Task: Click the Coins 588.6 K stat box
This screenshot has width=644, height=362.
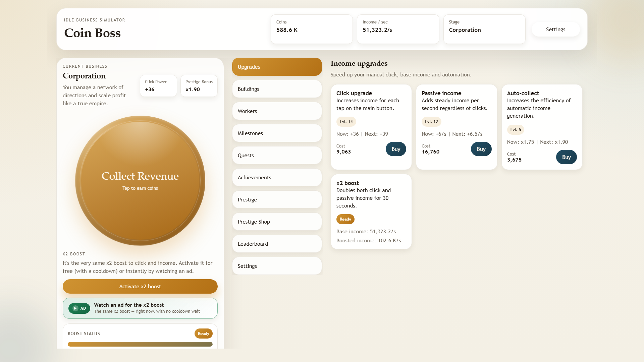Action: point(312,29)
